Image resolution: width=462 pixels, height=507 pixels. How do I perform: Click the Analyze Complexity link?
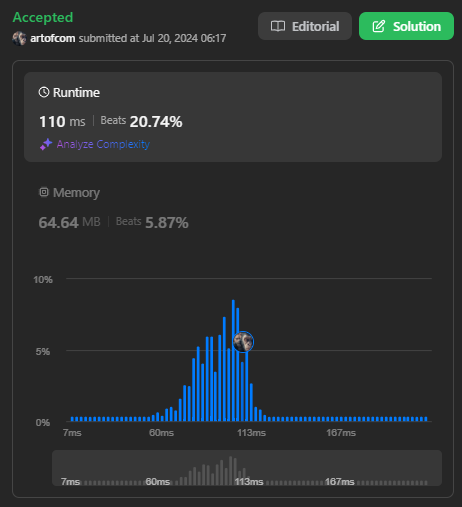103,144
